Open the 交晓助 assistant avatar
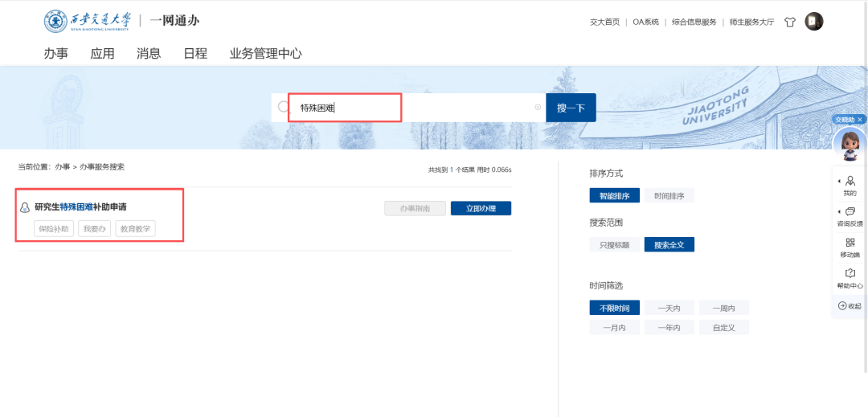This screenshot has width=868, height=417. coord(849,143)
